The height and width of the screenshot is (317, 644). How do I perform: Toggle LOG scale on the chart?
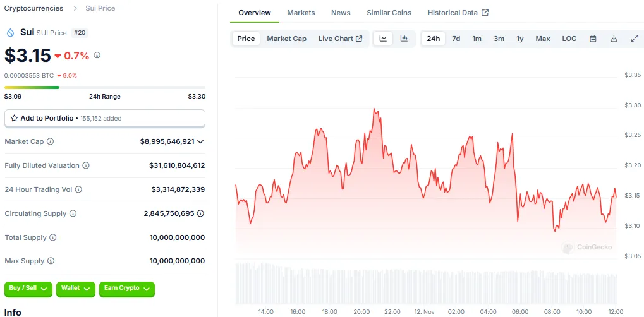pyautogui.click(x=569, y=39)
